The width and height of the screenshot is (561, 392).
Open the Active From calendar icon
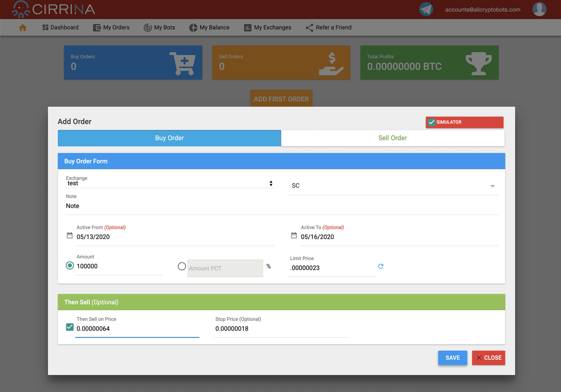[x=70, y=236]
